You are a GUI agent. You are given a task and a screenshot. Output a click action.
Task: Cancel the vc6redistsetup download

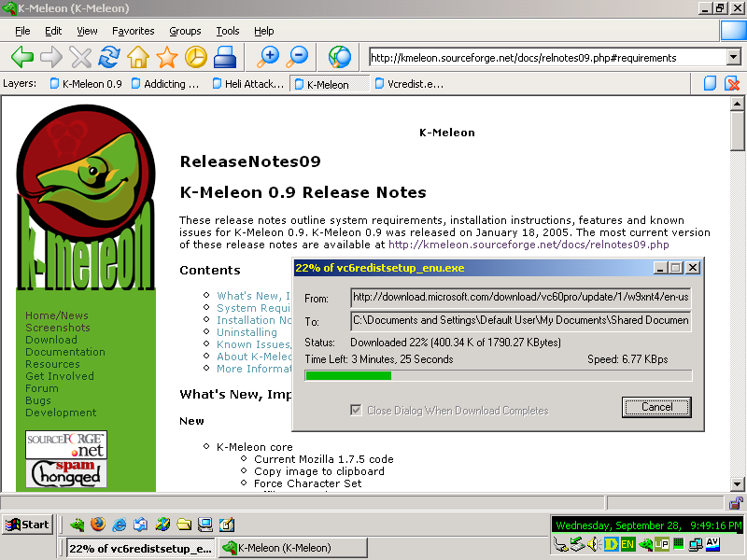[x=656, y=407]
